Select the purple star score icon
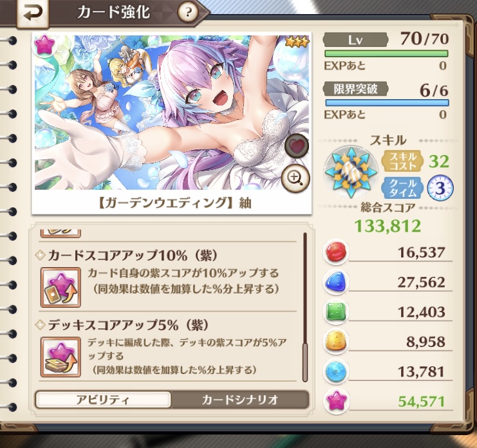The height and width of the screenshot is (448, 477). [x=336, y=401]
